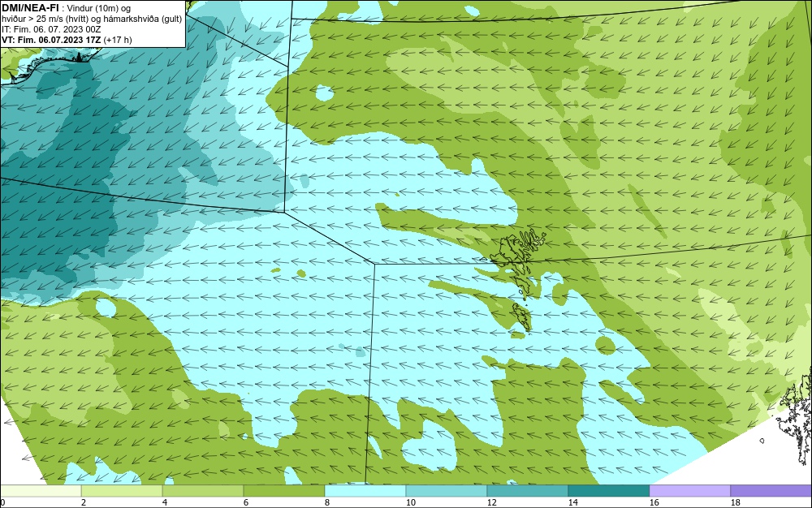Viewport: 812px width, 508px height.
Task: Click the 'Vindur (10m) og' label
Action: point(99,8)
